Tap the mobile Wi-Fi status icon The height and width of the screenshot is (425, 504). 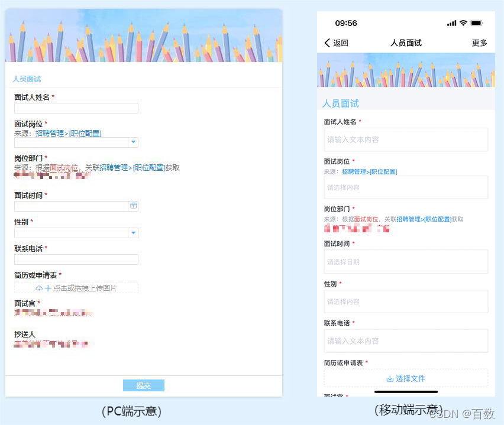tap(463, 23)
